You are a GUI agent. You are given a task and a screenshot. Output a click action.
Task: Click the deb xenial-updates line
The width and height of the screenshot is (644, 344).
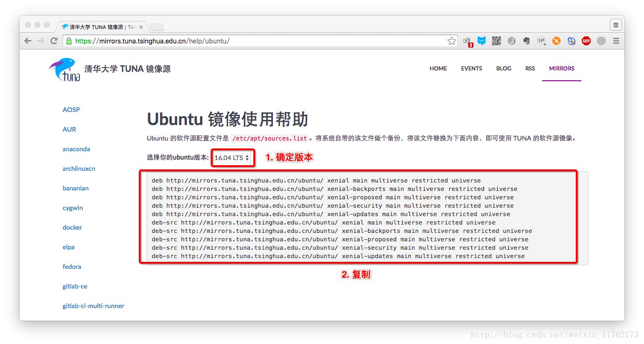tap(331, 214)
